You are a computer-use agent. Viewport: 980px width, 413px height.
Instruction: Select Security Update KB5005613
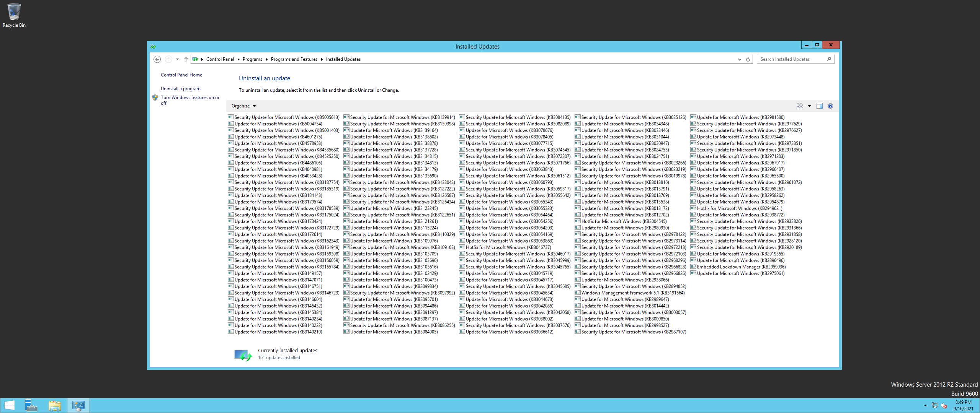284,117
